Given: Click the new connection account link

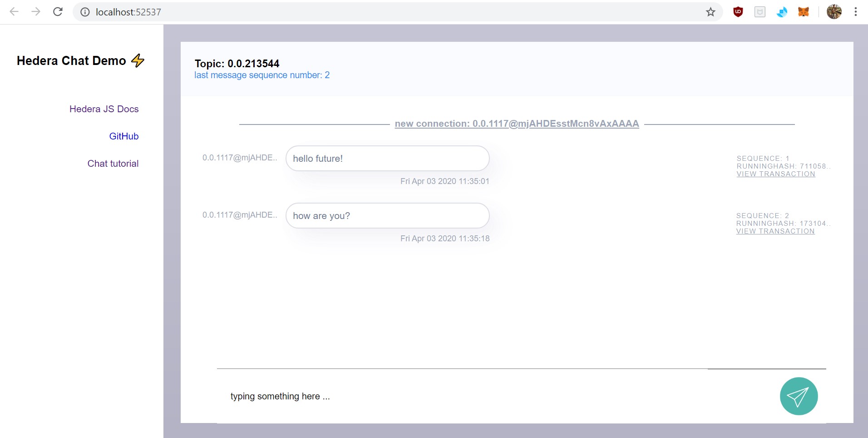Looking at the screenshot, I should coord(517,124).
